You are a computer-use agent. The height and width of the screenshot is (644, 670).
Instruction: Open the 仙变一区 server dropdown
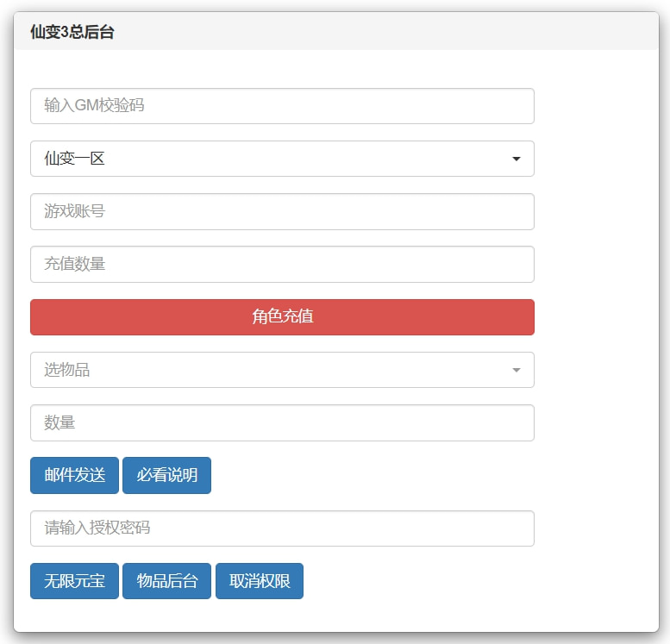point(282,159)
